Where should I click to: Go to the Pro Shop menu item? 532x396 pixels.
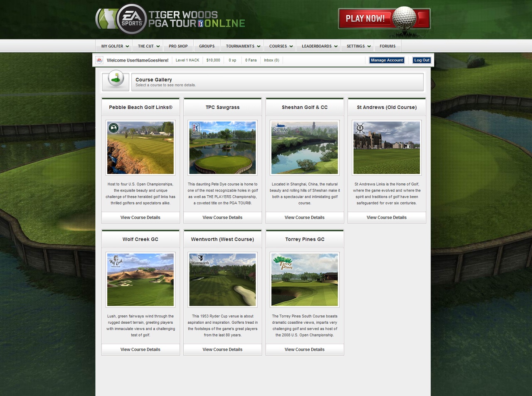click(x=178, y=46)
